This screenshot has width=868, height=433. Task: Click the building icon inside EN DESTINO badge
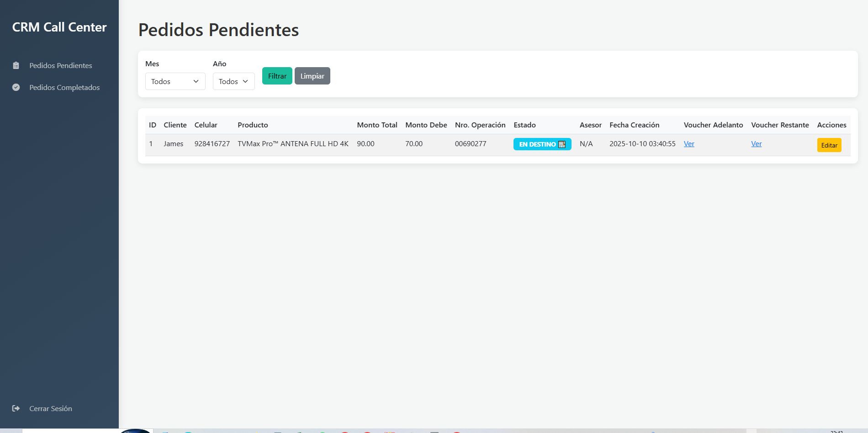(562, 144)
